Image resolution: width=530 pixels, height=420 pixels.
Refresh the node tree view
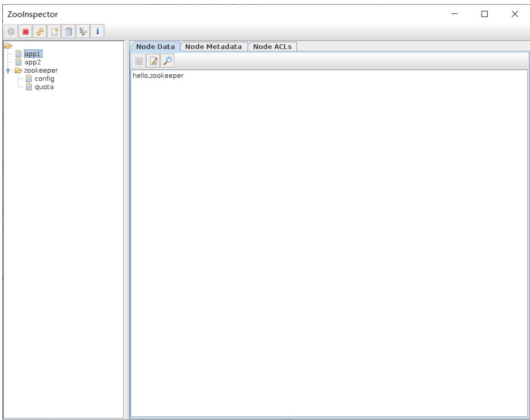point(40,31)
